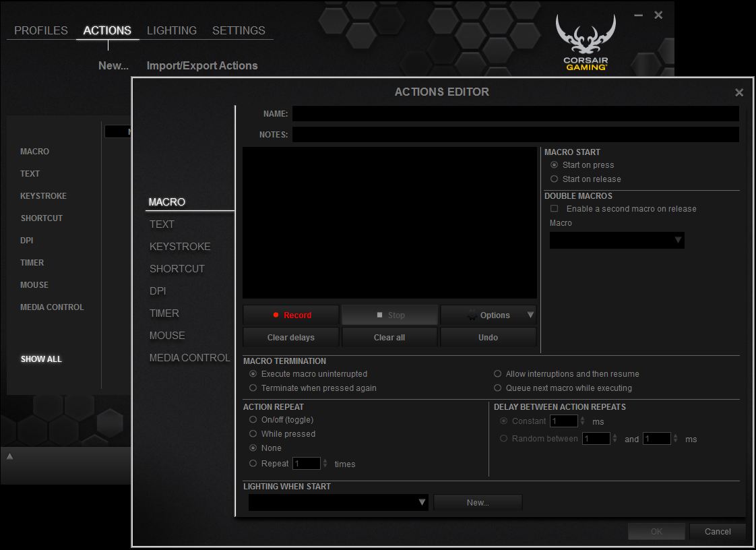Screen dimensions: 756x550
Task: Select KEYSTROKE in Actions Editor sidebar
Action: 180,247
